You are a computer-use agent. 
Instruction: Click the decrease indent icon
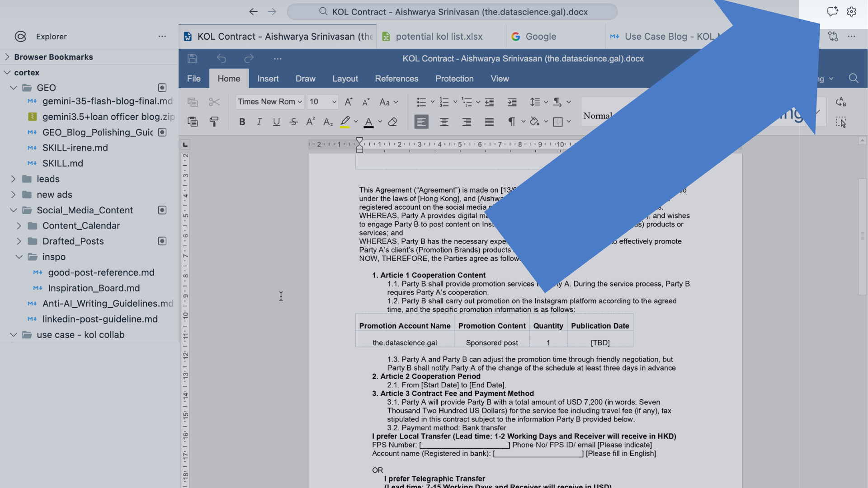490,102
